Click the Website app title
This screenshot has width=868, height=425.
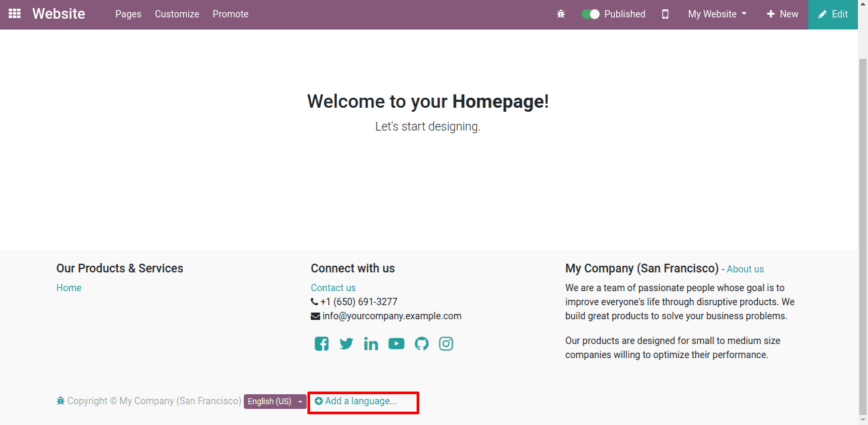click(59, 14)
